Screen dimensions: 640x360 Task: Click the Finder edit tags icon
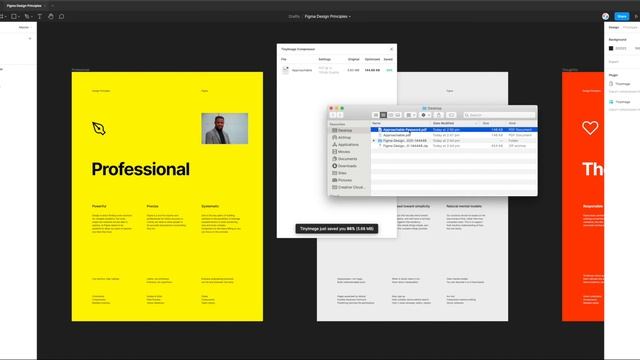click(451, 115)
